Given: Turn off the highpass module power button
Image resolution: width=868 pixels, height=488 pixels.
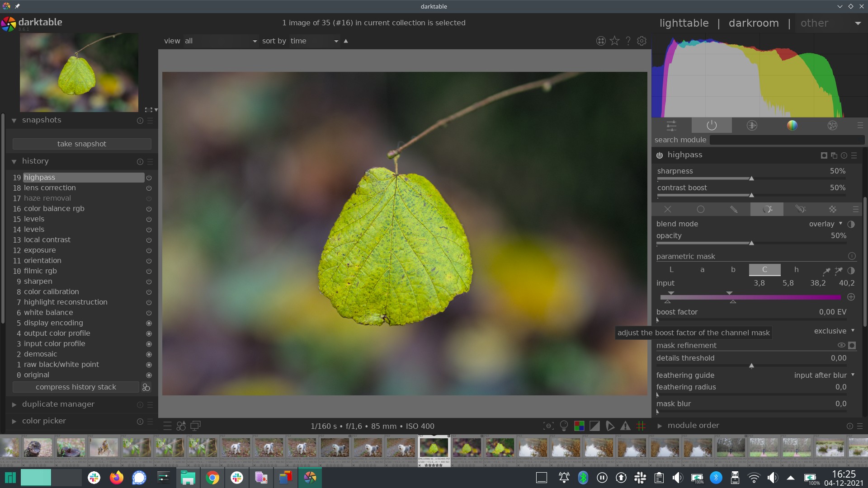Looking at the screenshot, I should [x=660, y=155].
